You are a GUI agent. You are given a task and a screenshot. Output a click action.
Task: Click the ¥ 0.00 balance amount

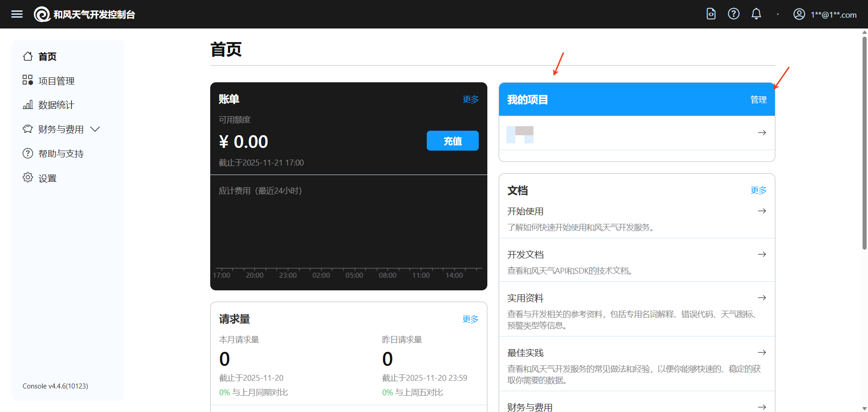click(x=243, y=142)
